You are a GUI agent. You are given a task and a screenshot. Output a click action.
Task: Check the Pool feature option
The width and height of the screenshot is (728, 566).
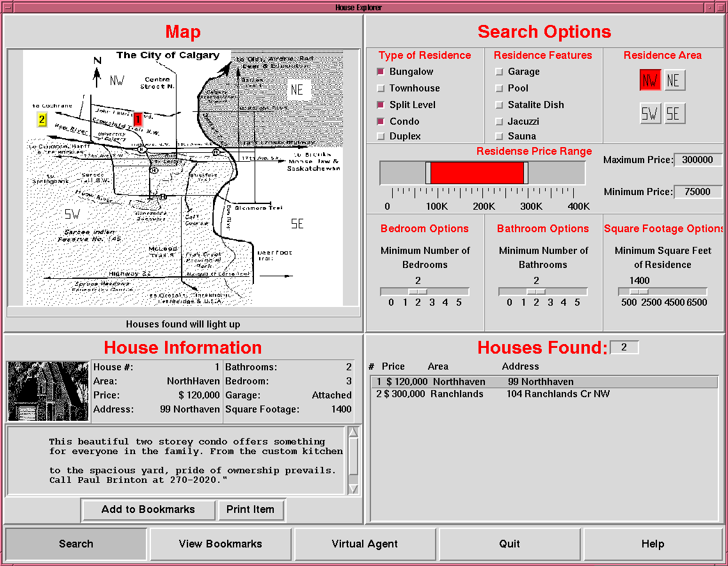pyautogui.click(x=499, y=88)
